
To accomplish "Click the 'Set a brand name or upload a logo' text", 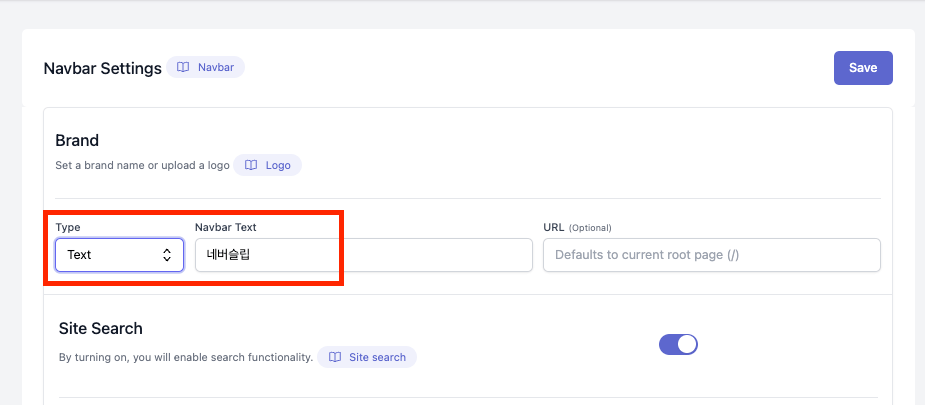I will 142,166.
